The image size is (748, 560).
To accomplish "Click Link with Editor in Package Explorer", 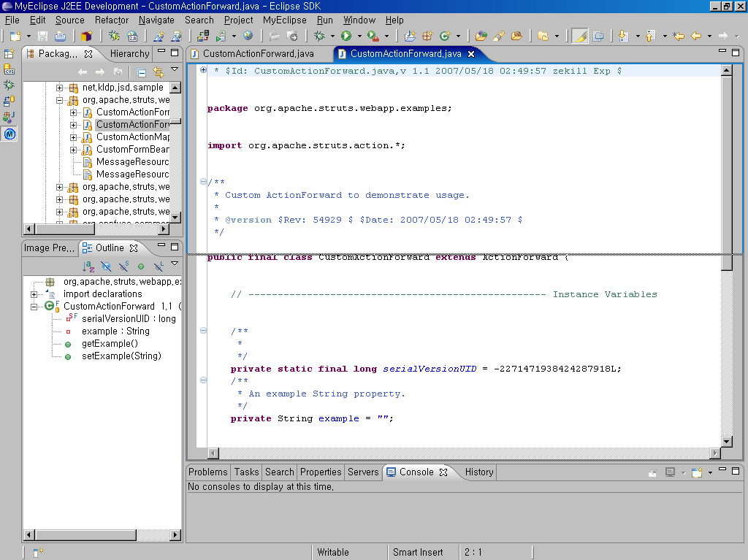I will 159,72.
